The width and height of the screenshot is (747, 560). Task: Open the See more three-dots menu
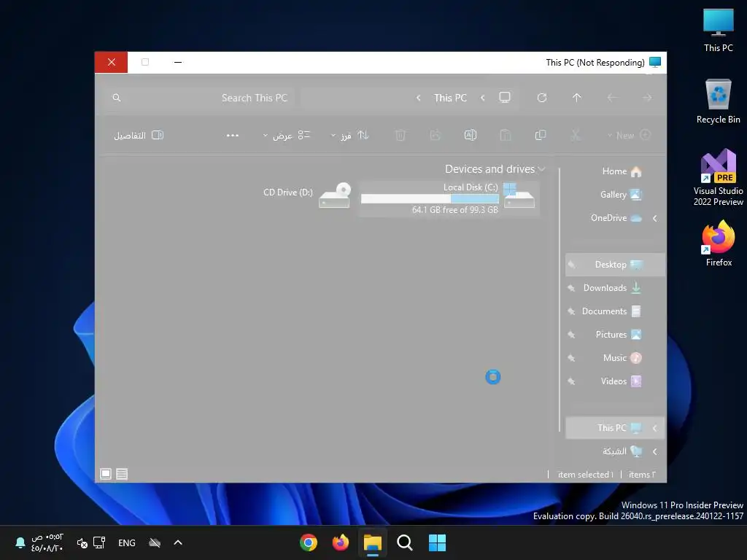tap(233, 135)
